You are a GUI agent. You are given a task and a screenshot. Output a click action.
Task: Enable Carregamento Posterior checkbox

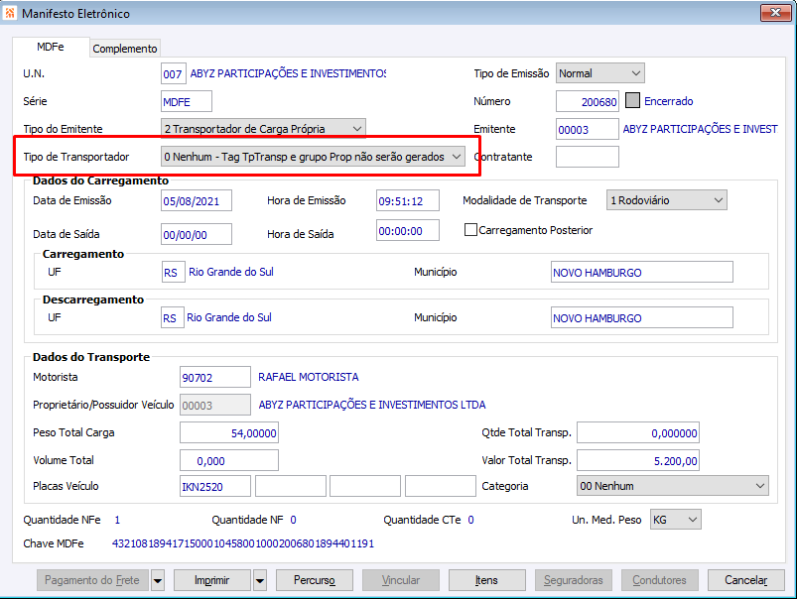click(x=471, y=230)
